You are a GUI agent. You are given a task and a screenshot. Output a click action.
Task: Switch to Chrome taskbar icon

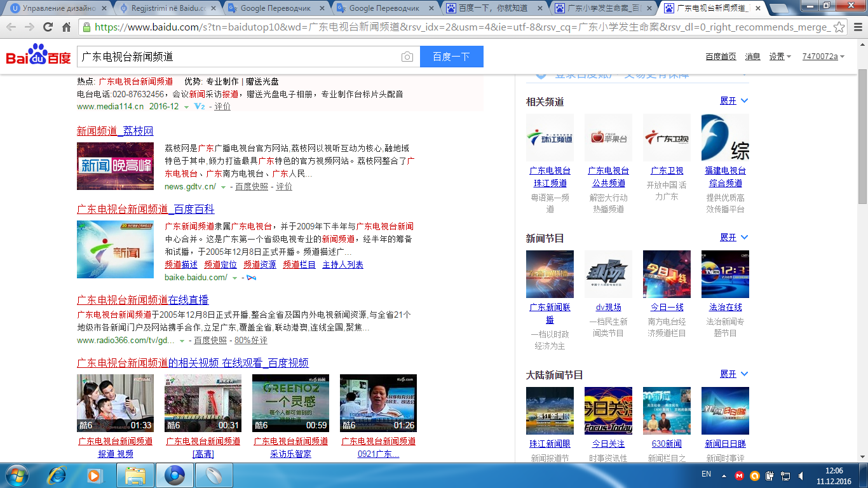[x=175, y=475]
